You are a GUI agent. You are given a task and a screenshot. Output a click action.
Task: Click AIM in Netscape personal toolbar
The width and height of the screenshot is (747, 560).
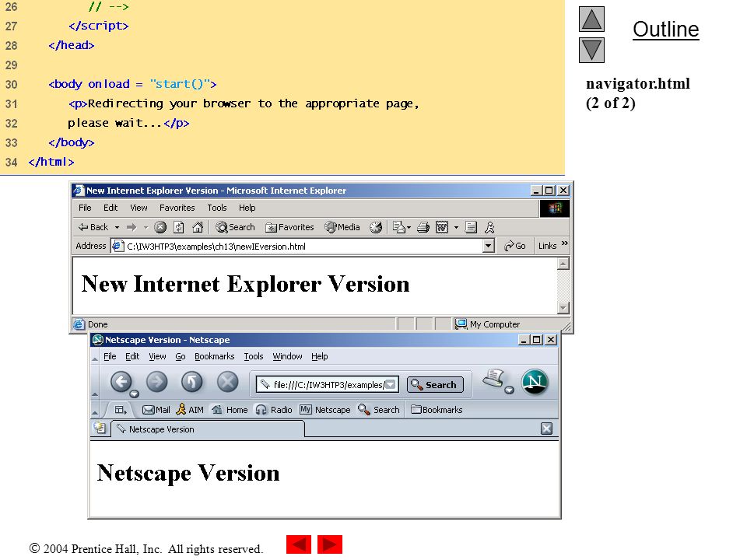(190, 410)
